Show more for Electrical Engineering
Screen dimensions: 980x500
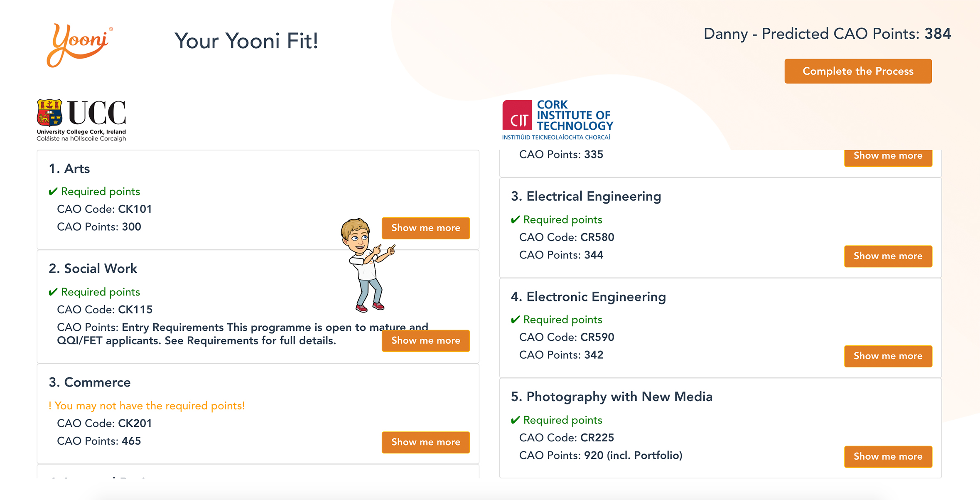pyautogui.click(x=888, y=256)
